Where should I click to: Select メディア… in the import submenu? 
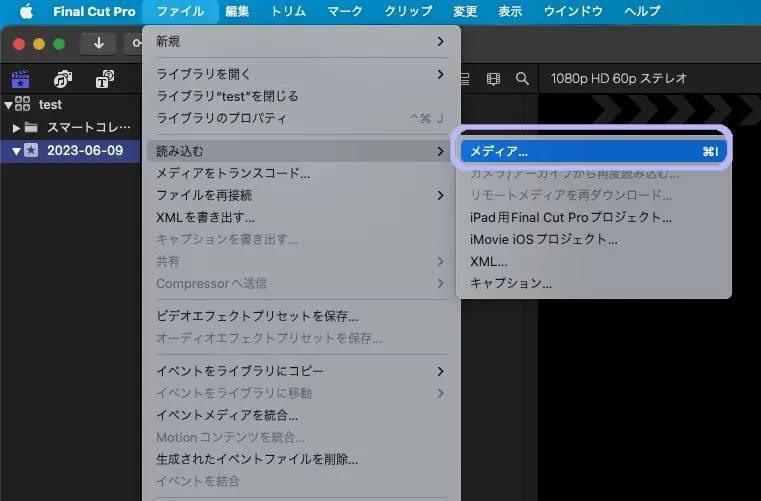(594, 151)
